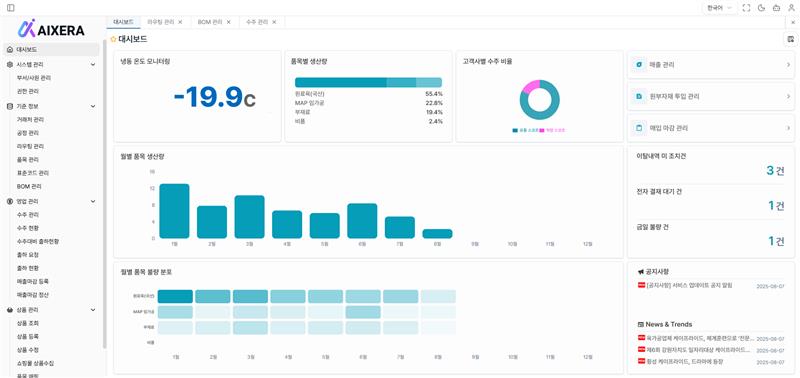Screen dimensions: 800x378
Task: Click the 1 건 count under 금일 불량 건
Action: [776, 241]
